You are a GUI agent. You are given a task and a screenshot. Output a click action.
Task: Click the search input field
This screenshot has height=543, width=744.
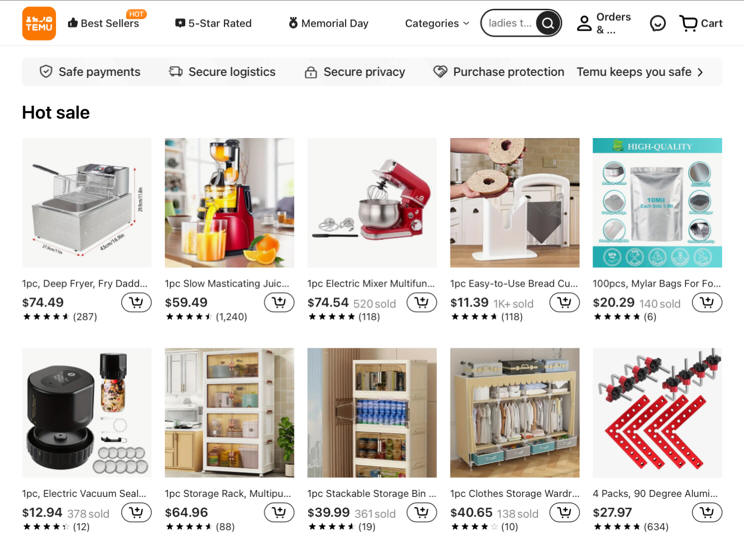click(510, 23)
